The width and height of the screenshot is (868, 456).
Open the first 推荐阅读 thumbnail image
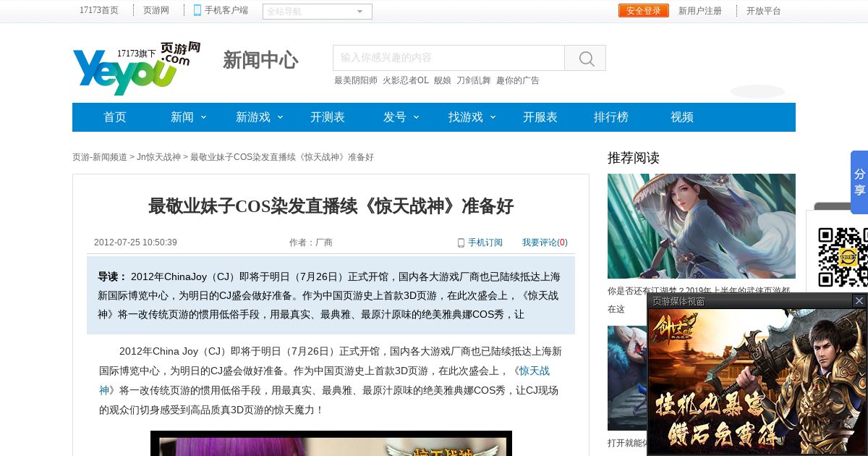pos(702,226)
